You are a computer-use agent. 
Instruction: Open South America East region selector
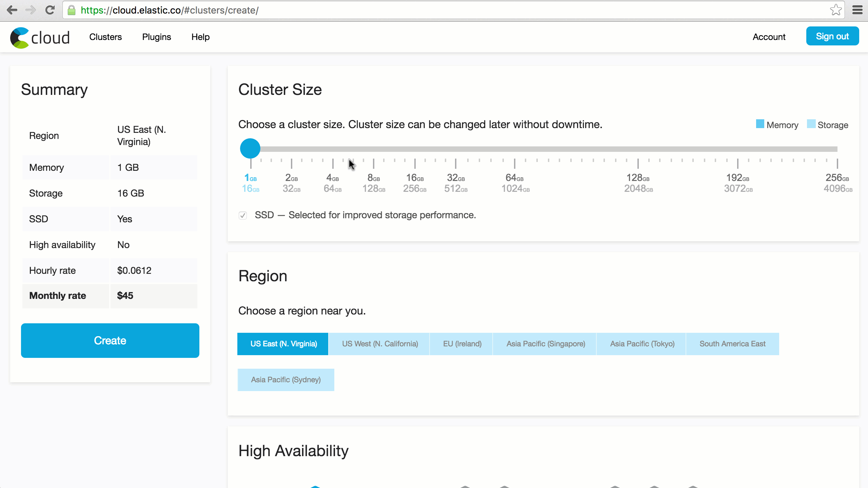[x=732, y=344]
